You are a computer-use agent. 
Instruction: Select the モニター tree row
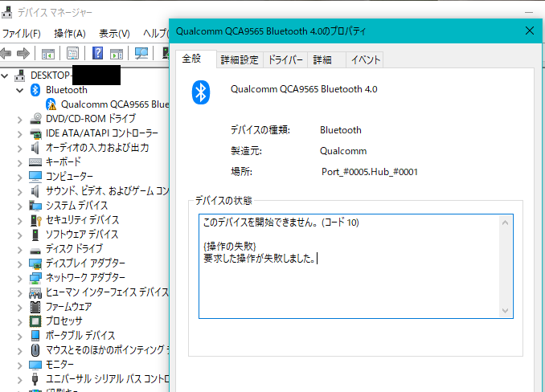59,365
